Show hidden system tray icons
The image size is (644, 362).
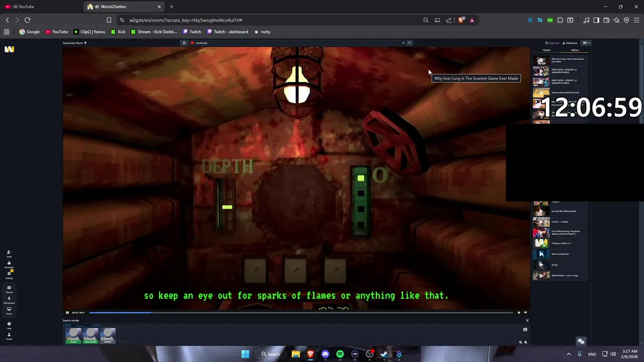point(569,354)
